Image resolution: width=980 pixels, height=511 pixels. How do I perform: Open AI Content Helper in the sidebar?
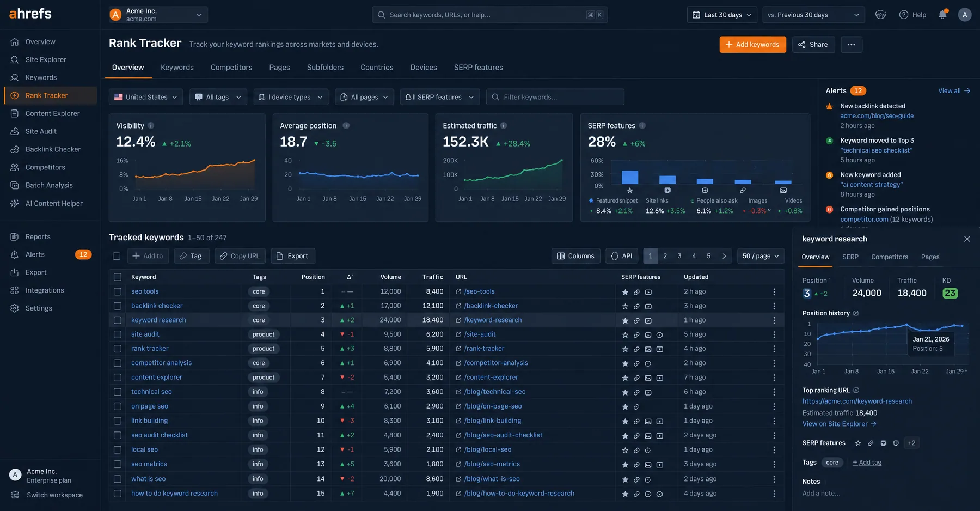[54, 203]
